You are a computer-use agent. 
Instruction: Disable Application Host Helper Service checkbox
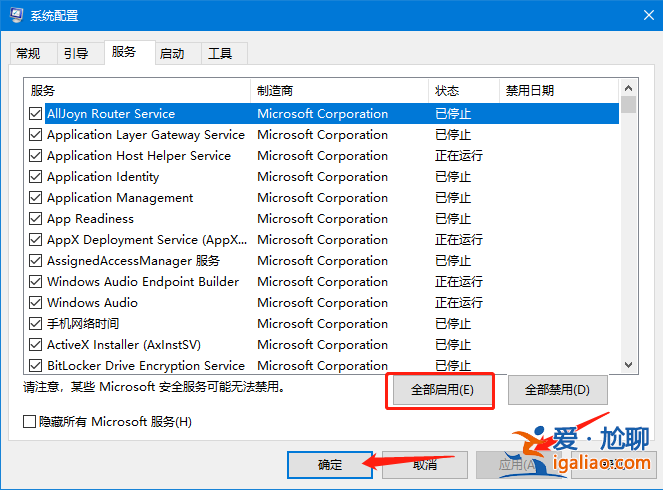36,156
